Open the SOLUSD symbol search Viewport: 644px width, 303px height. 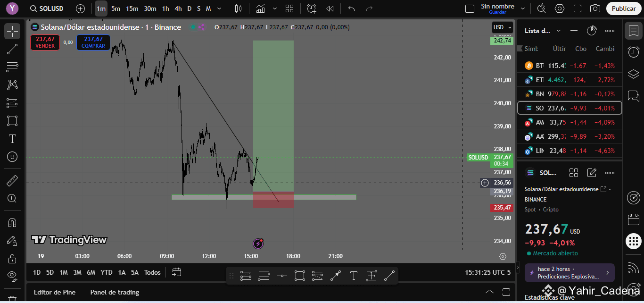tap(46, 8)
